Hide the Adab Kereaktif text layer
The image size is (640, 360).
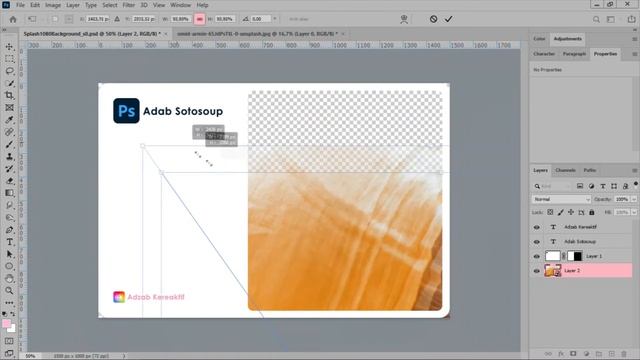[537, 227]
